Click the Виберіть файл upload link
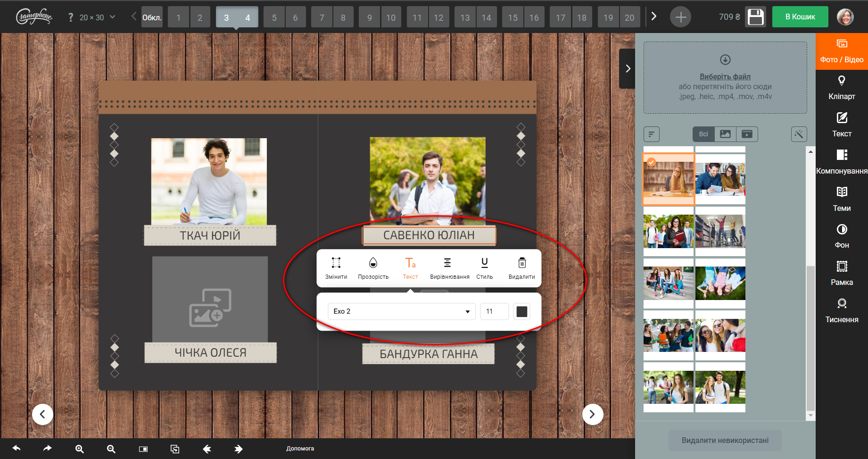The height and width of the screenshot is (459, 868). tap(725, 76)
